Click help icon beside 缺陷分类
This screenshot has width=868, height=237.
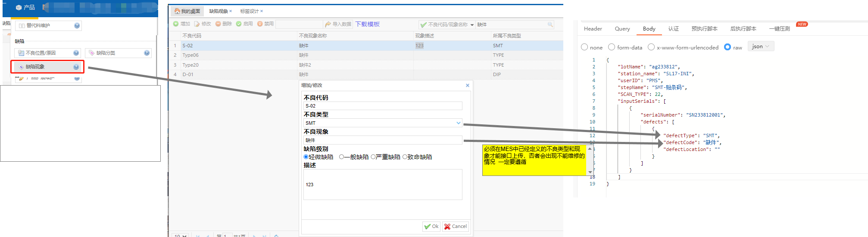click(147, 53)
